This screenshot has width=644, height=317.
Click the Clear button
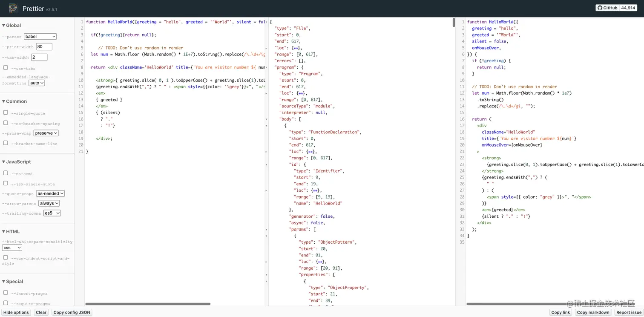(41, 312)
